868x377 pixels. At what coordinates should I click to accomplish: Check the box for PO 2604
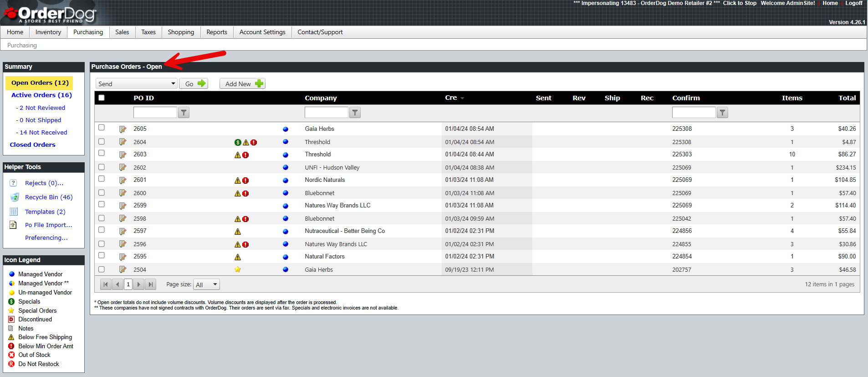tap(102, 142)
